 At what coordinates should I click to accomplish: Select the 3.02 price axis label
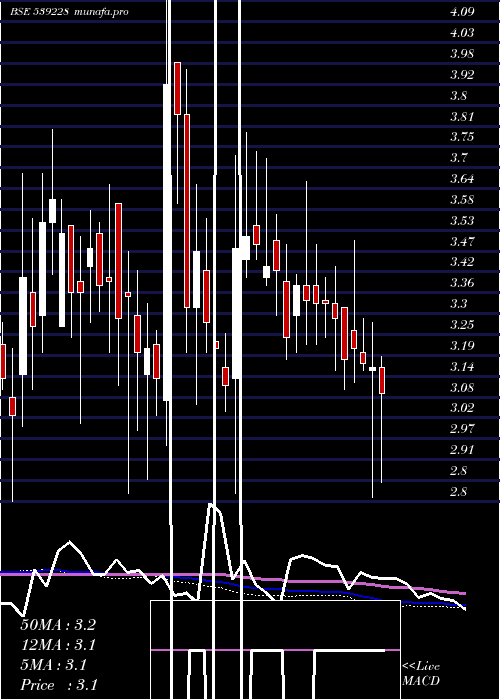(x=462, y=408)
